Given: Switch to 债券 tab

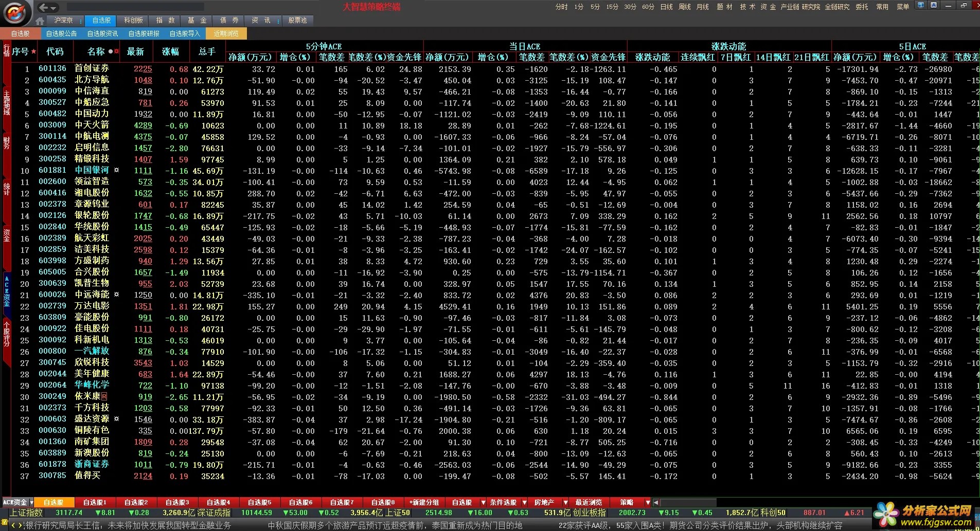Looking at the screenshot, I should 229,21.
